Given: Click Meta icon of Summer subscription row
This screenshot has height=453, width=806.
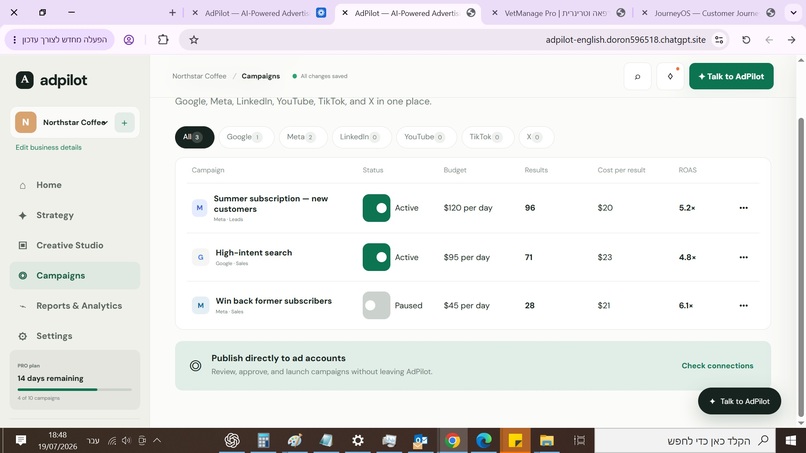Looking at the screenshot, I should click(199, 208).
